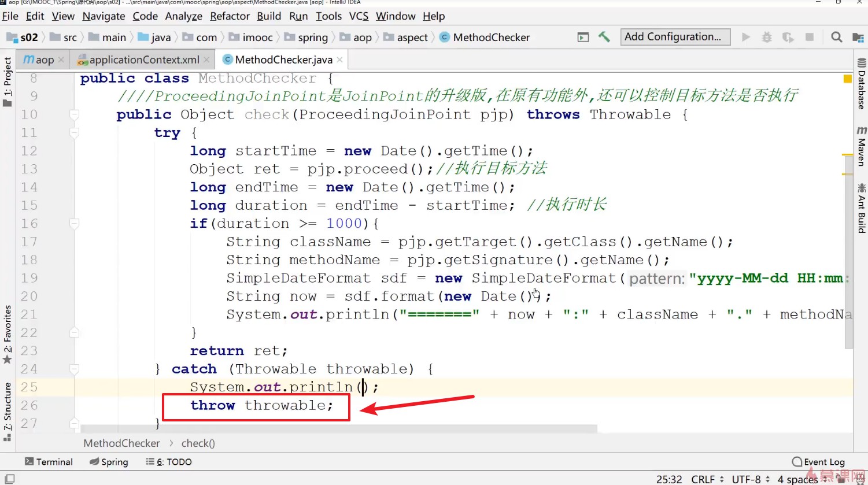Click the imooc package in navigation bar

tap(251, 38)
